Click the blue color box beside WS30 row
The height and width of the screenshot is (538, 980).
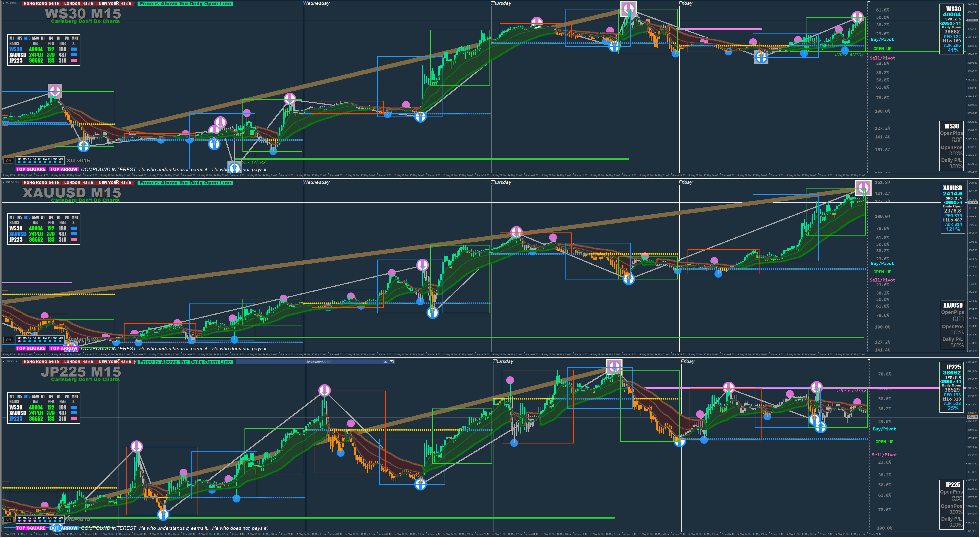[x=74, y=49]
